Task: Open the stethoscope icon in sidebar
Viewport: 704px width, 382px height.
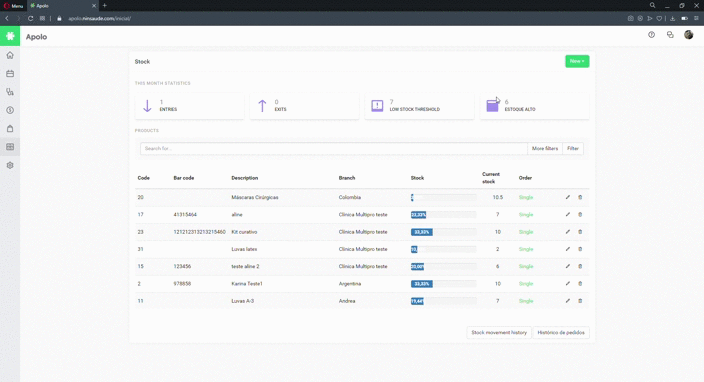Action: pyautogui.click(x=10, y=92)
